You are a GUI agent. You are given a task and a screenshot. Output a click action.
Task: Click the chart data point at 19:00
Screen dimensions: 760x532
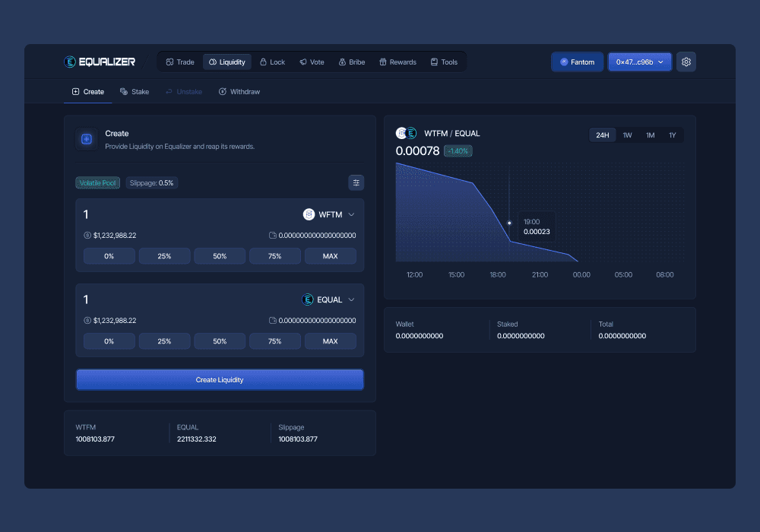509,223
